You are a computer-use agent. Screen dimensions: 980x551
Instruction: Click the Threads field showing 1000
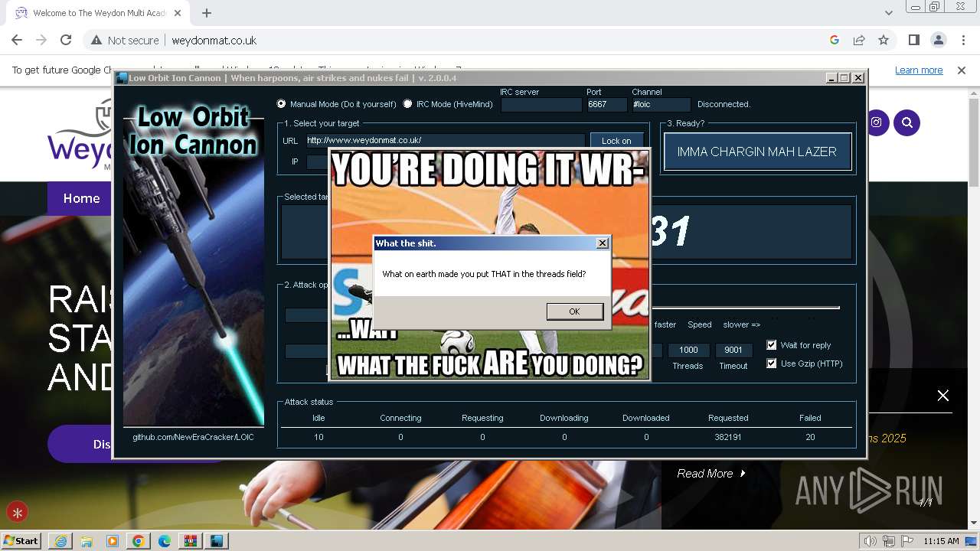(x=688, y=350)
